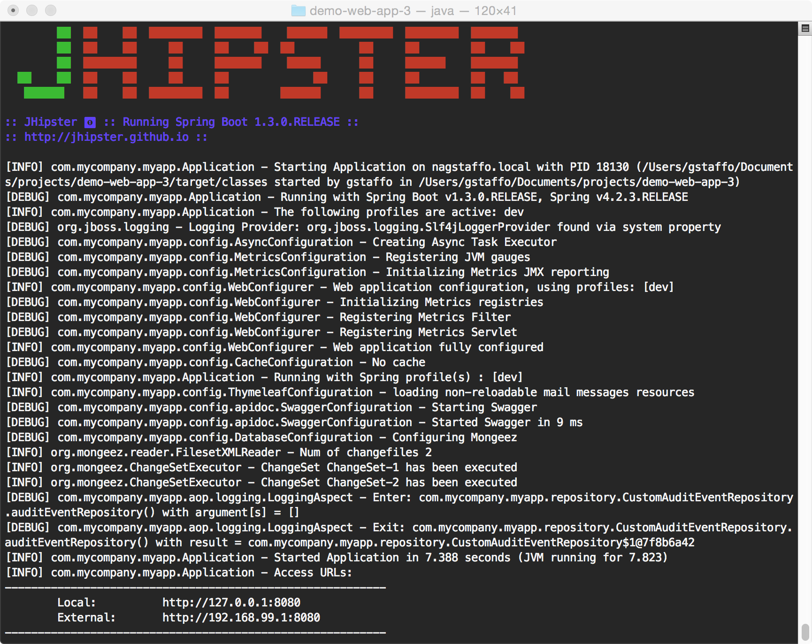Click the text 'Initializing Metrics registries'

pyautogui.click(x=442, y=302)
